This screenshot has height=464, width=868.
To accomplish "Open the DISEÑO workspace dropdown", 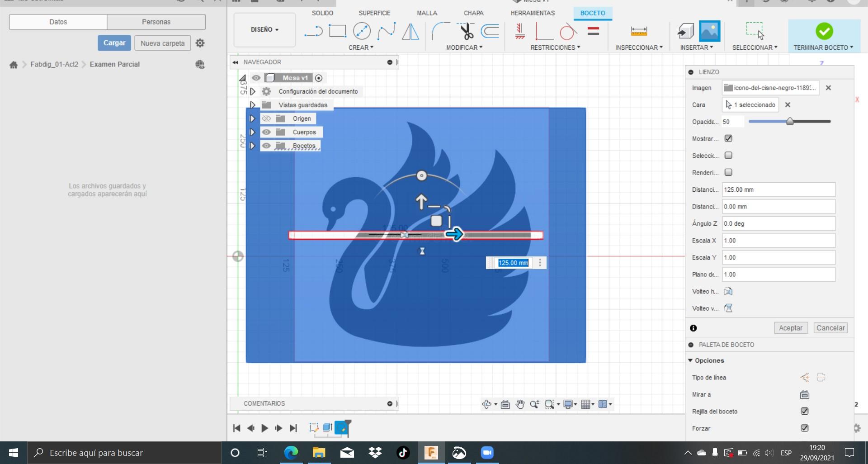I will click(x=264, y=30).
